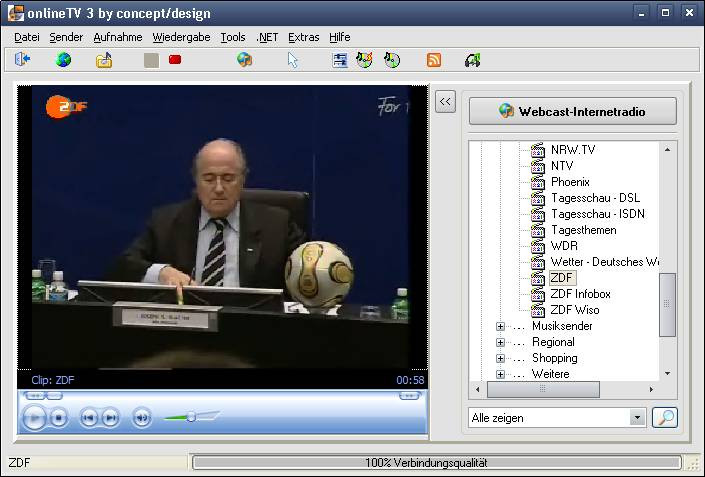Click the arrow cursor toolbar icon
705x477 pixels.
coord(293,60)
